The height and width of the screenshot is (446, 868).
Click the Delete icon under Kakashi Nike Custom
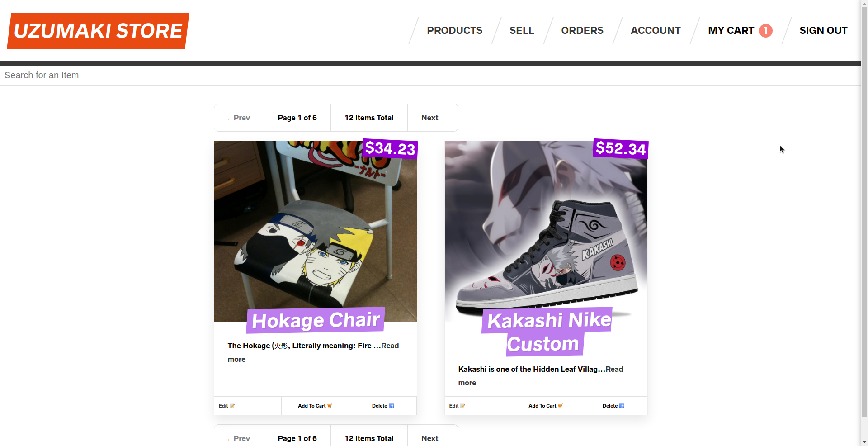[622, 406]
